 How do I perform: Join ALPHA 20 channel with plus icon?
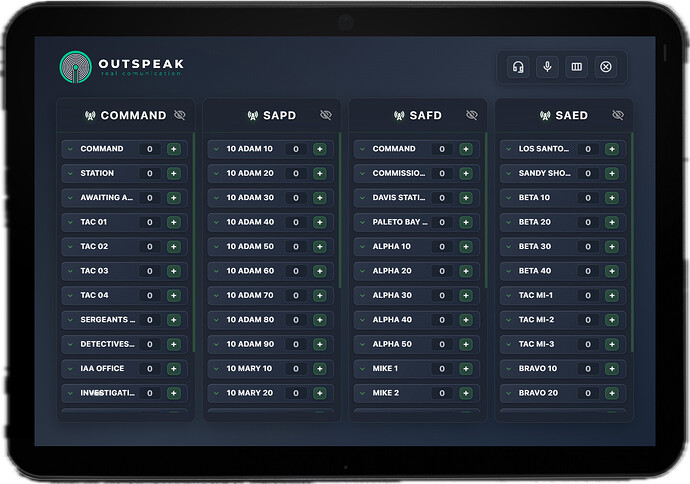click(x=466, y=271)
